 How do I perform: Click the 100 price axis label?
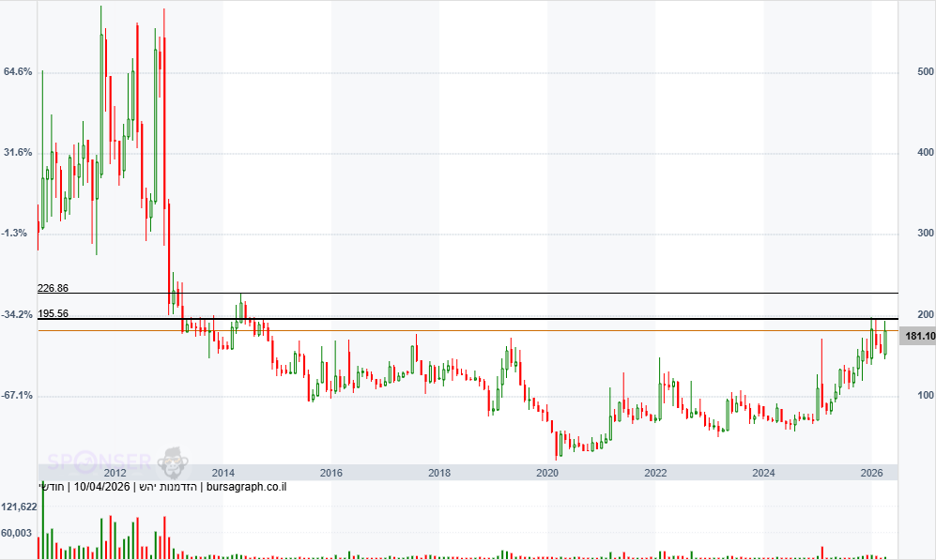click(x=926, y=396)
